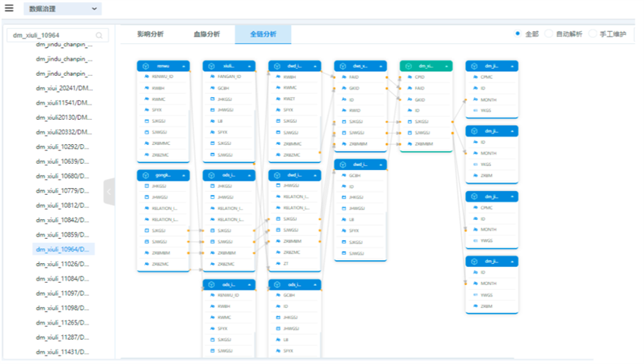The image size is (644, 364).
Task: Select the 手工维护 radio button
Action: pos(592,34)
